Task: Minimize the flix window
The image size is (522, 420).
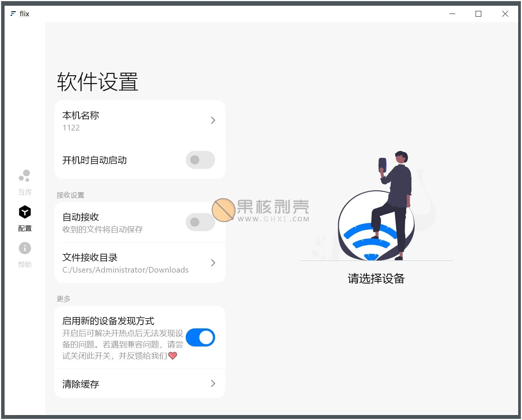Action: pos(452,14)
